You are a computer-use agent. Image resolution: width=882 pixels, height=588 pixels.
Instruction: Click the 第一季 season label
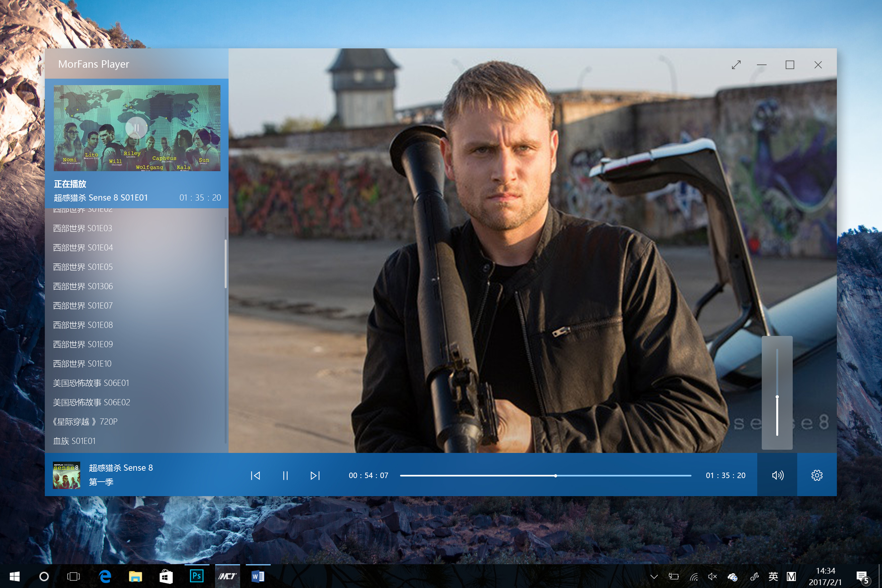[x=101, y=482]
